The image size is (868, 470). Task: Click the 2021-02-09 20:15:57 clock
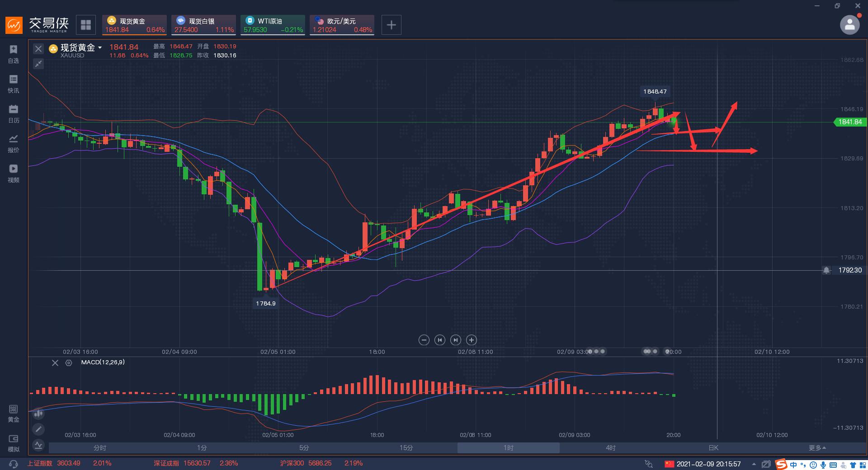[708, 464]
